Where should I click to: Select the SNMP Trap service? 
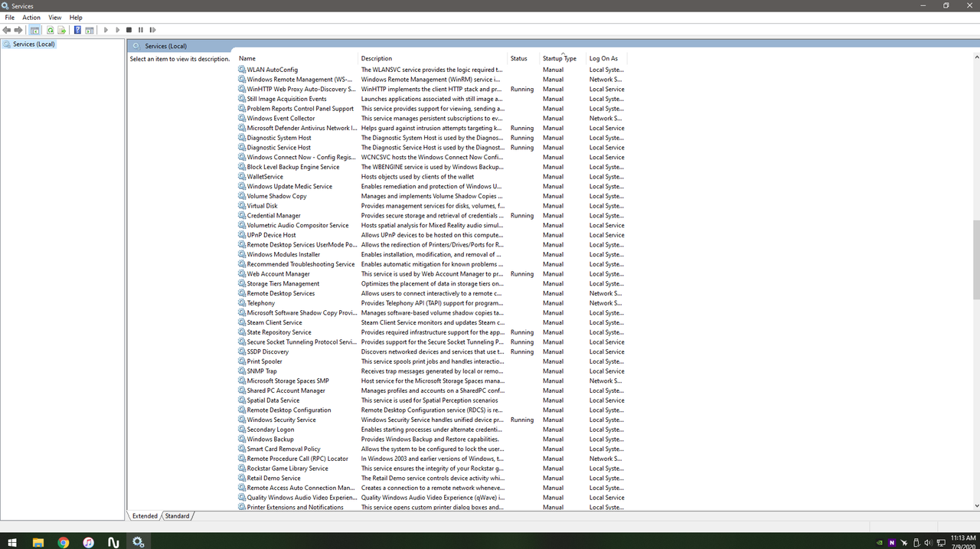point(432,371)
